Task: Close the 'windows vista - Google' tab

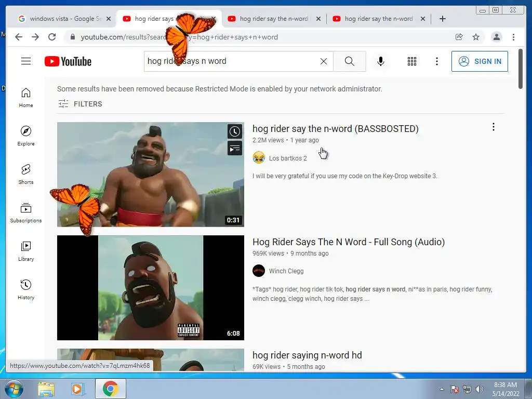Action: click(109, 19)
